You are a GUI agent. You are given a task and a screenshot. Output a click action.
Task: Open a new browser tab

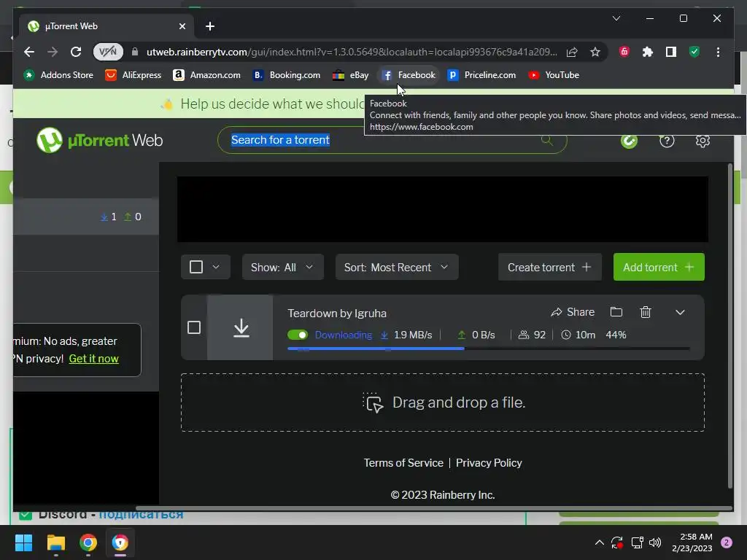tap(210, 26)
